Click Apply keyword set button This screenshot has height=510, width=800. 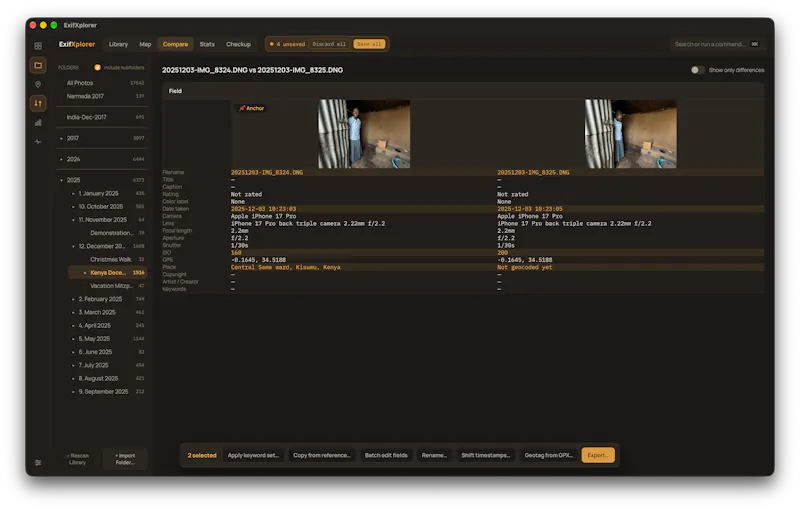tap(253, 455)
